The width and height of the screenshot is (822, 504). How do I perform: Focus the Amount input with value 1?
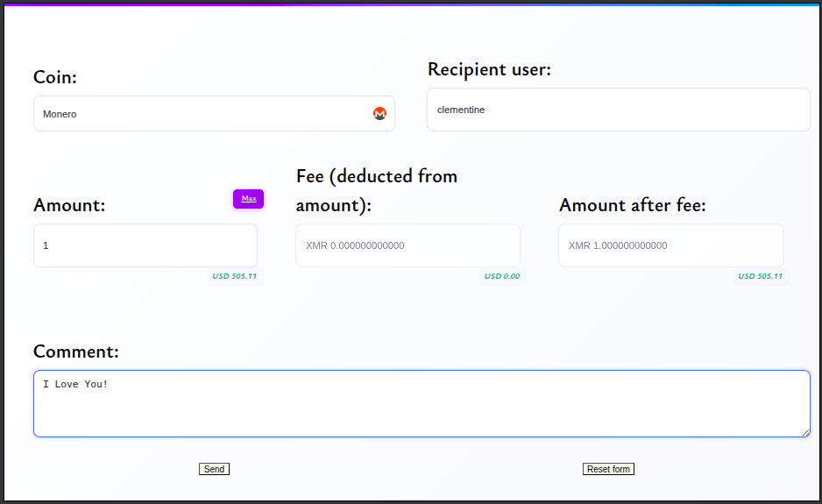(x=145, y=245)
